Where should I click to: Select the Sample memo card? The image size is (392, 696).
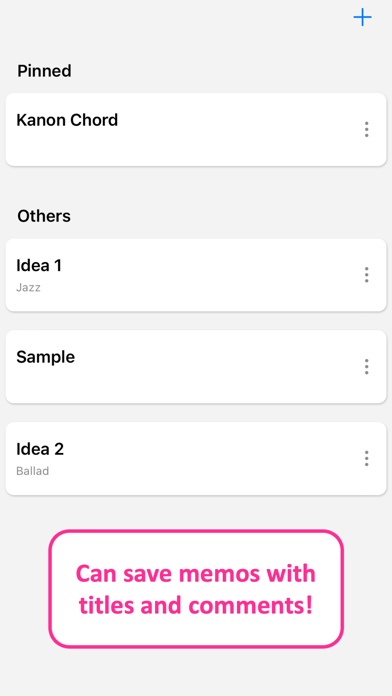point(196,367)
